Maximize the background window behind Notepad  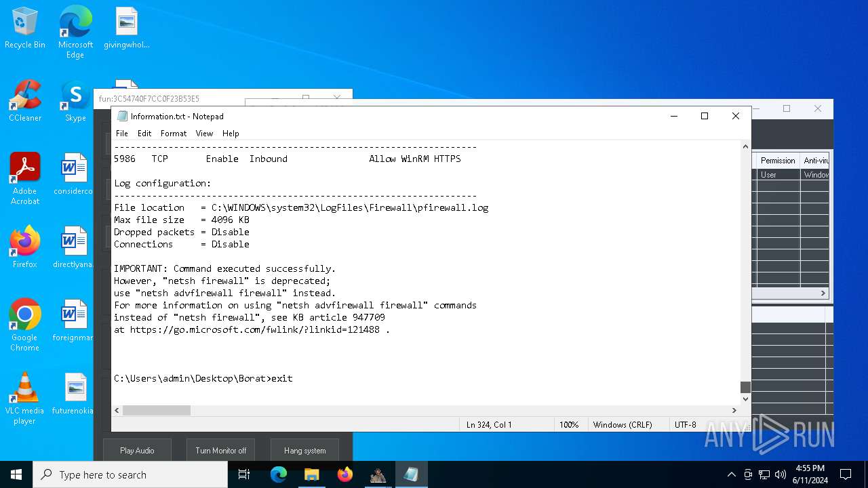pos(787,108)
